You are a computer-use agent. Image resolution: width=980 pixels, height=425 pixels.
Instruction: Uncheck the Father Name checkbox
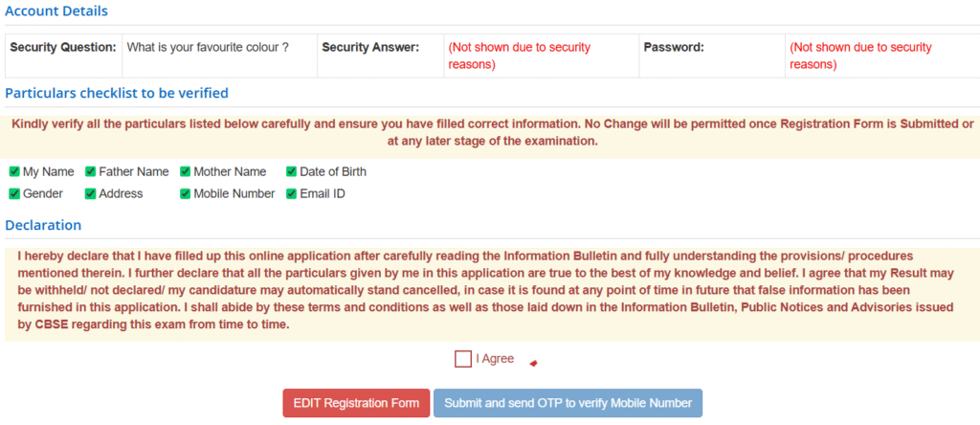pos(90,172)
